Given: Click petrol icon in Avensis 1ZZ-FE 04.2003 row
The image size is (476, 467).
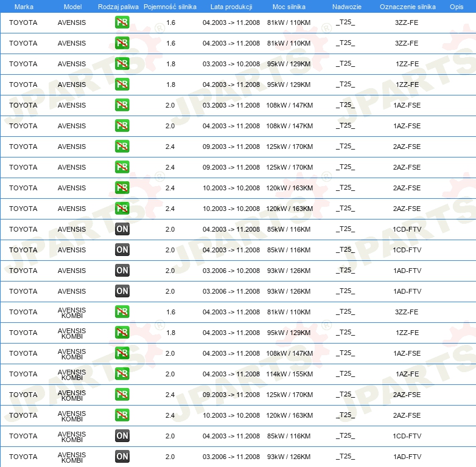Looking at the screenshot, I should click(122, 85).
